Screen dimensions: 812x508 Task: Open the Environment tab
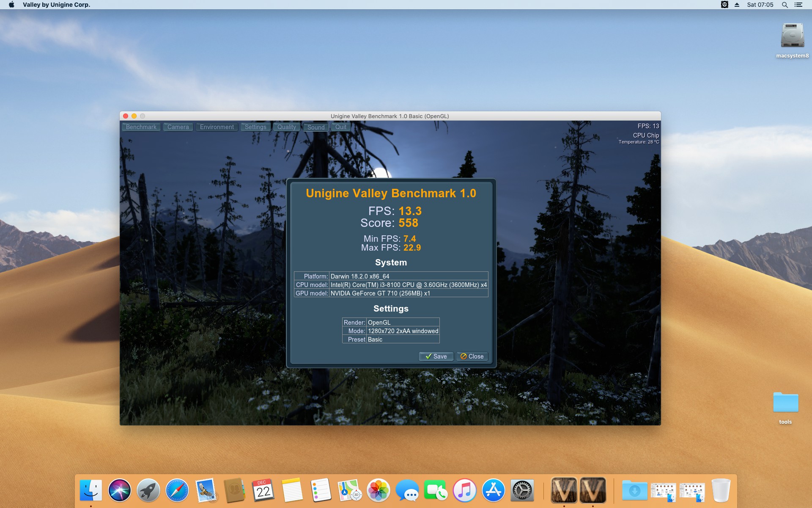click(x=217, y=127)
